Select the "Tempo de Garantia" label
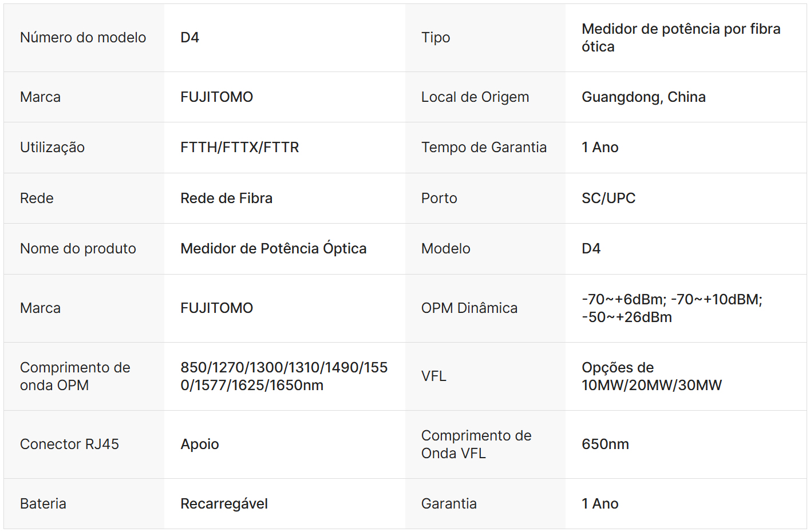This screenshot has width=810, height=532. pos(484,148)
